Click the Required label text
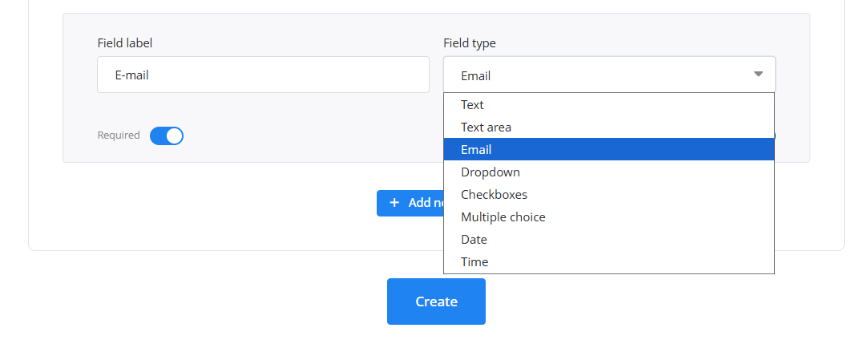Image resolution: width=868 pixels, height=348 pixels. tap(119, 136)
